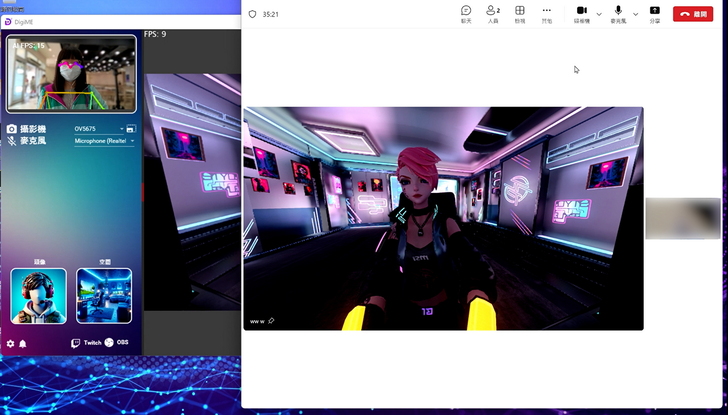
Task: Toggle the meeting camera on or off
Action: [x=582, y=13]
